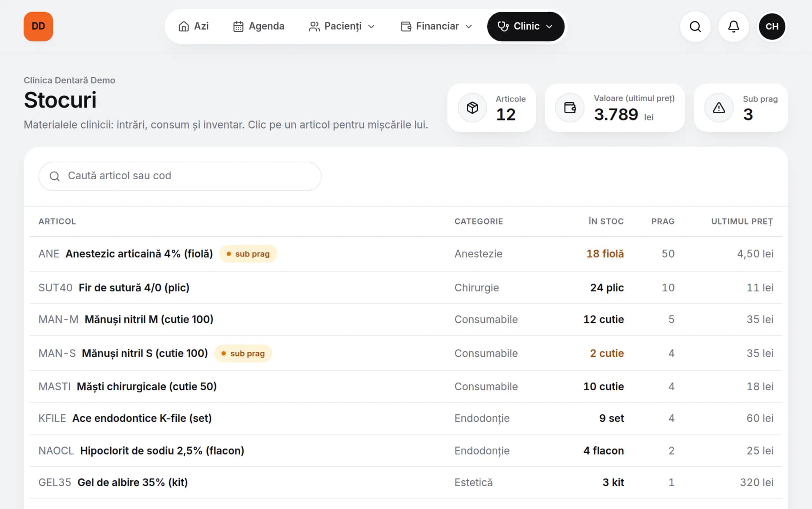Screen dimensions: 812x509
Task: Click the 320 lei price cell
Action: point(756,482)
